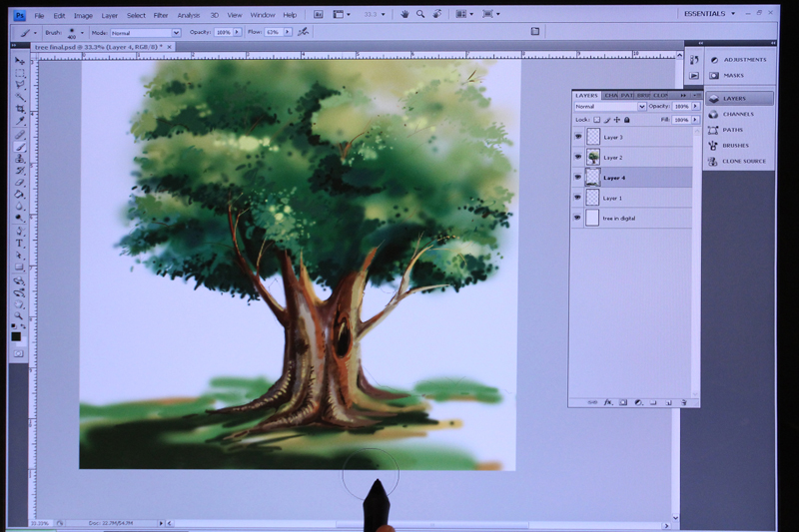Add layer style via fx icon
The width and height of the screenshot is (799, 532).
(607, 402)
